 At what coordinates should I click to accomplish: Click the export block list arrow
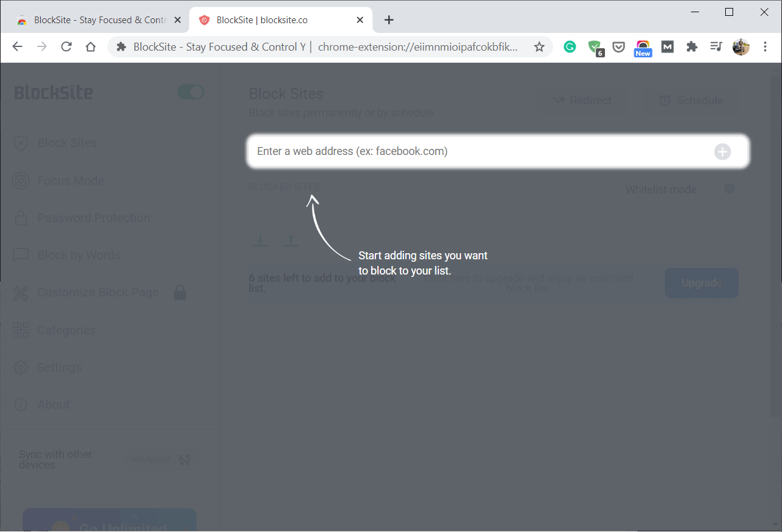pyautogui.click(x=290, y=239)
